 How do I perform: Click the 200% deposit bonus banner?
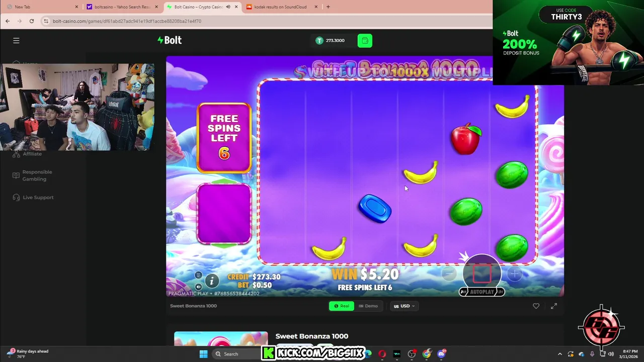568,42
